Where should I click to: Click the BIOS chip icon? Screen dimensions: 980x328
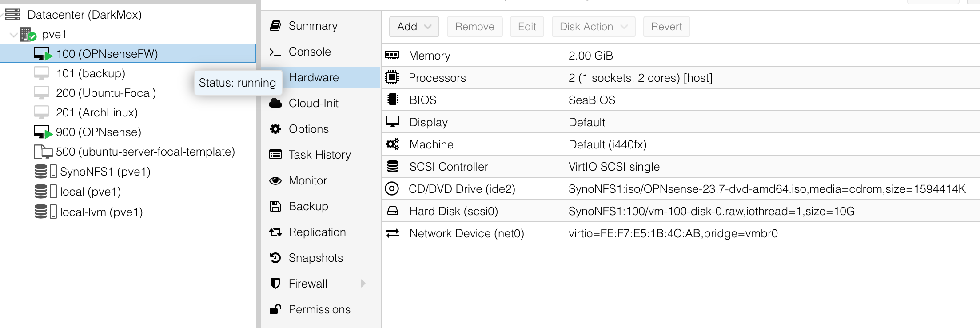(x=392, y=100)
